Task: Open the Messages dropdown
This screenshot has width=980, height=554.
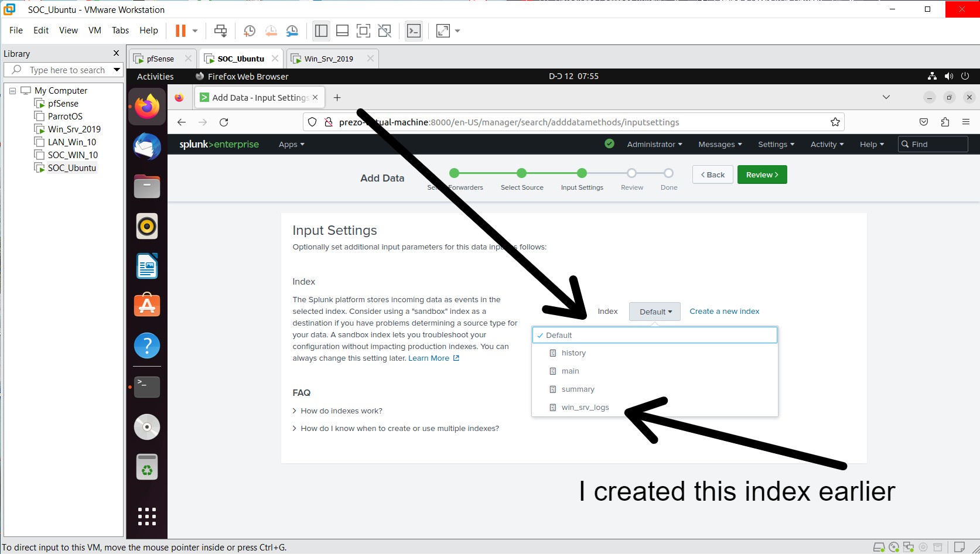Action: tap(720, 144)
